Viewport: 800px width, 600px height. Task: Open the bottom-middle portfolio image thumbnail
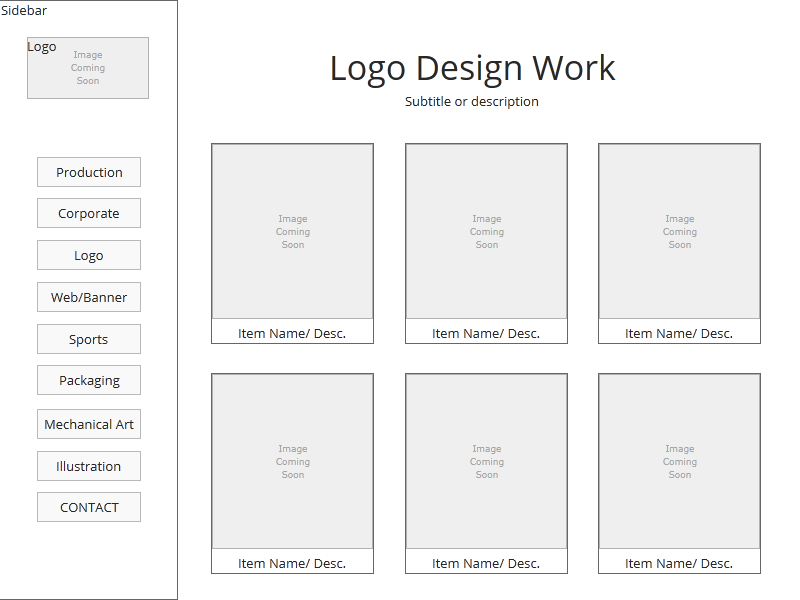(x=486, y=461)
